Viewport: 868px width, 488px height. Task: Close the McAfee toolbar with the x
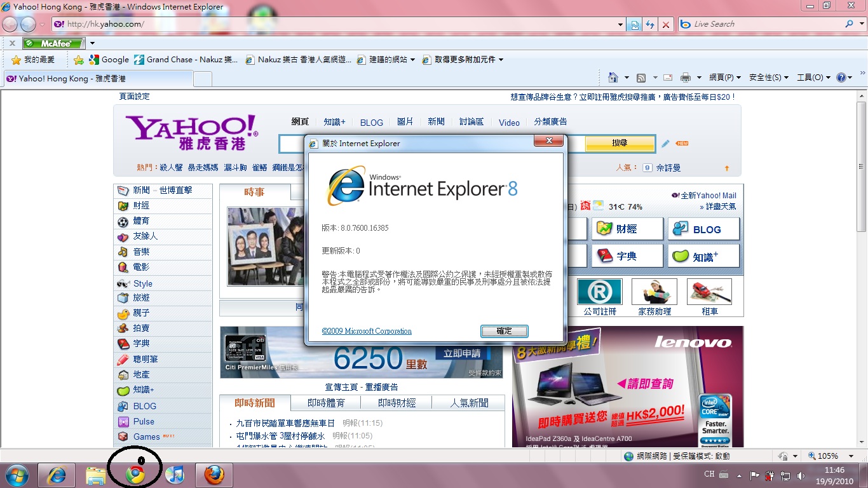pyautogui.click(x=12, y=43)
